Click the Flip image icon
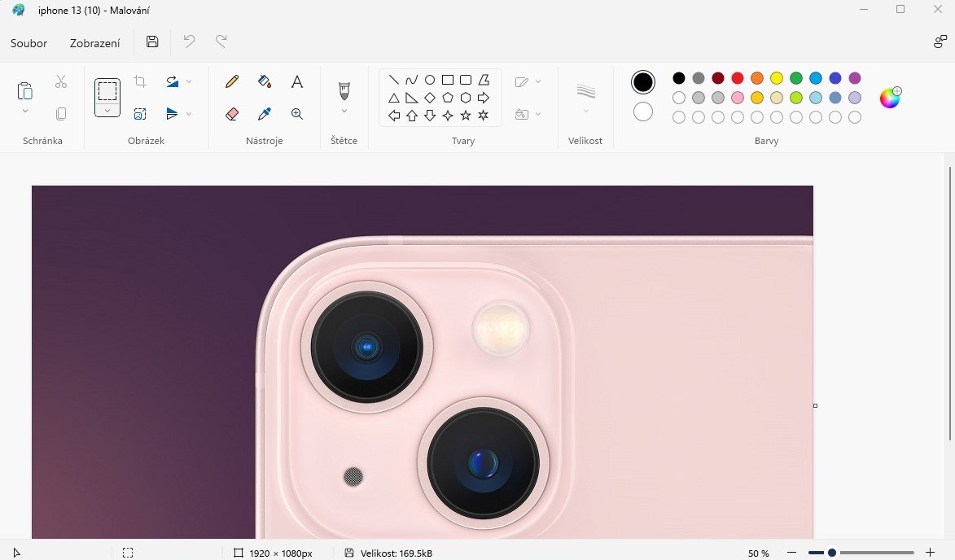This screenshot has height=560, width=955. tap(173, 114)
